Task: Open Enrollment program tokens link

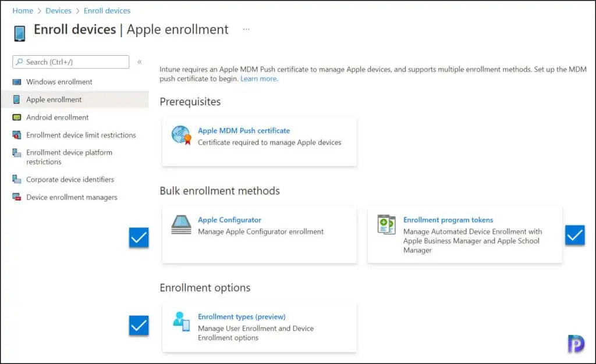Action: [x=448, y=220]
